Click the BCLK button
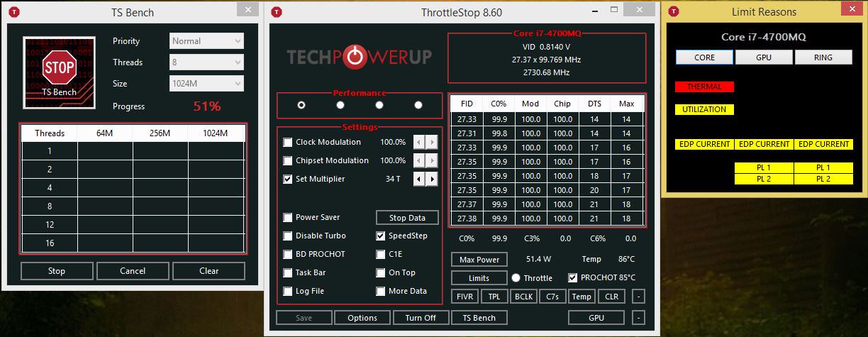The image size is (868, 337). [x=523, y=297]
